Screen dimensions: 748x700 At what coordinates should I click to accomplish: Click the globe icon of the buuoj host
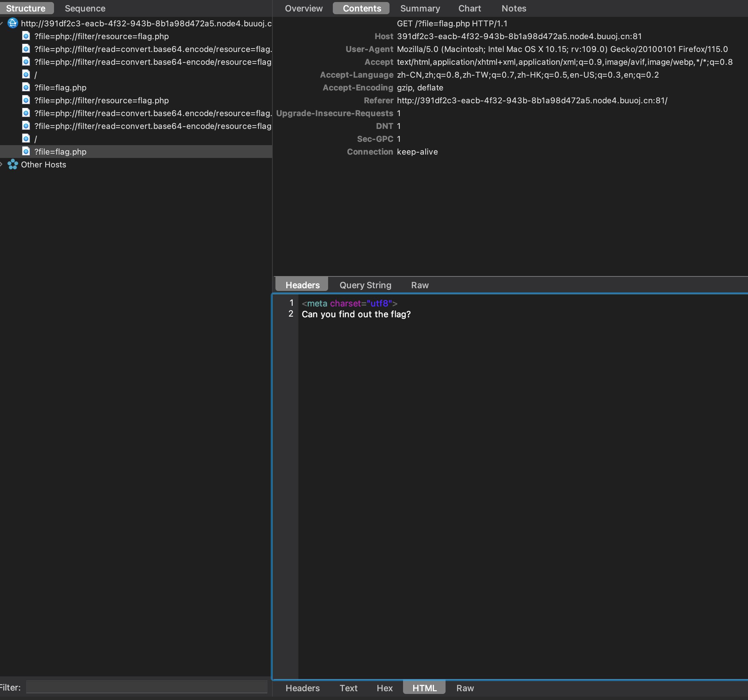12,23
